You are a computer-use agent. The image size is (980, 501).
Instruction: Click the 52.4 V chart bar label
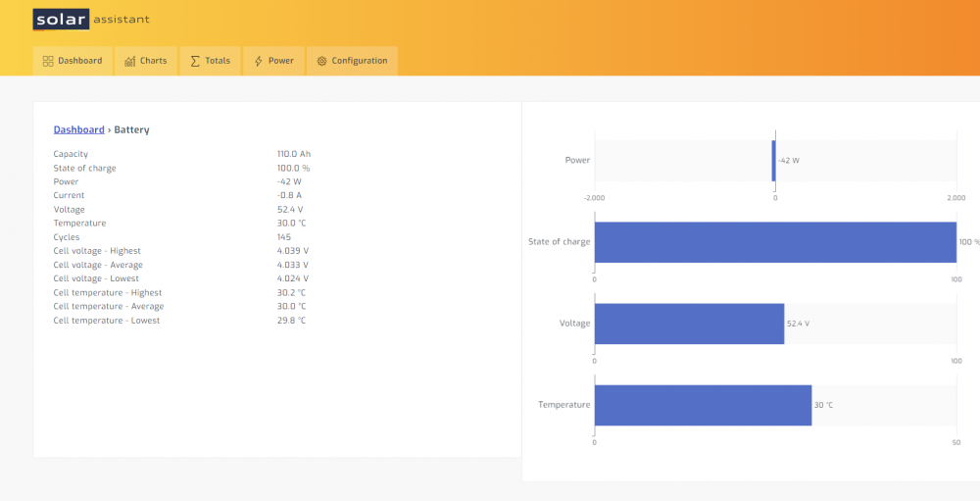[x=798, y=324]
